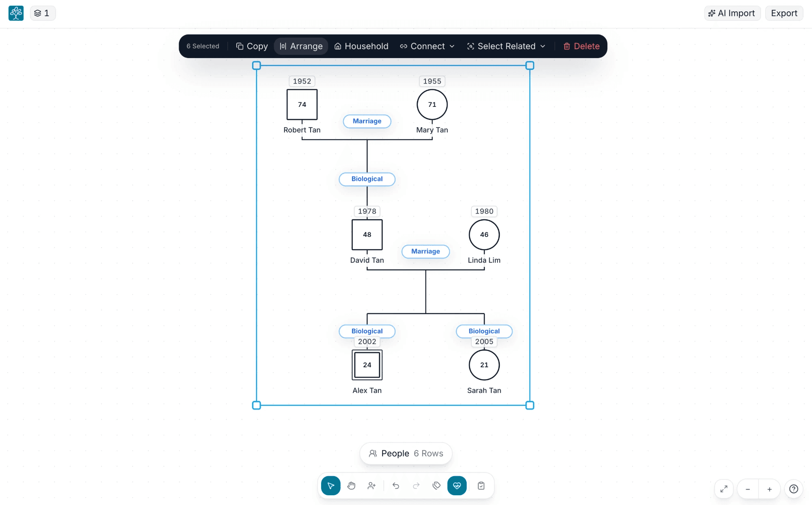
Task: Click the tag tool icon
Action: tap(436, 485)
